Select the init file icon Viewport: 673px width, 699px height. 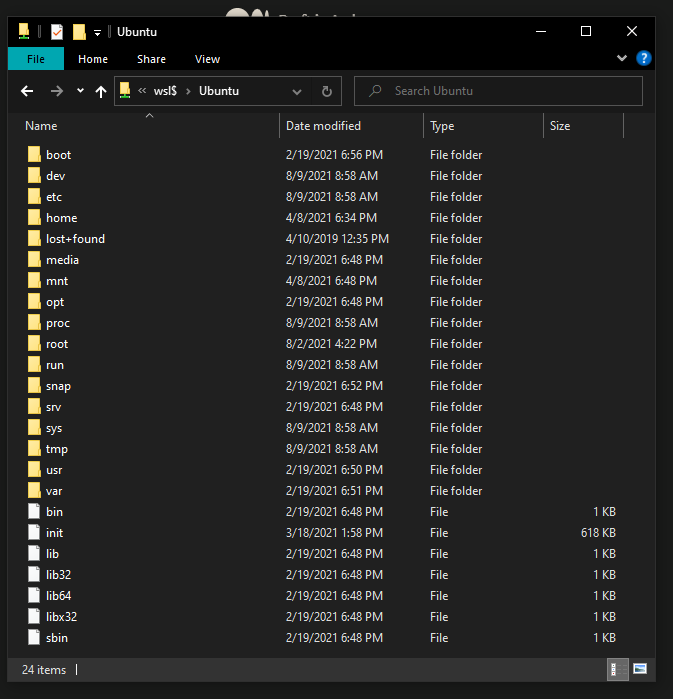pos(34,532)
